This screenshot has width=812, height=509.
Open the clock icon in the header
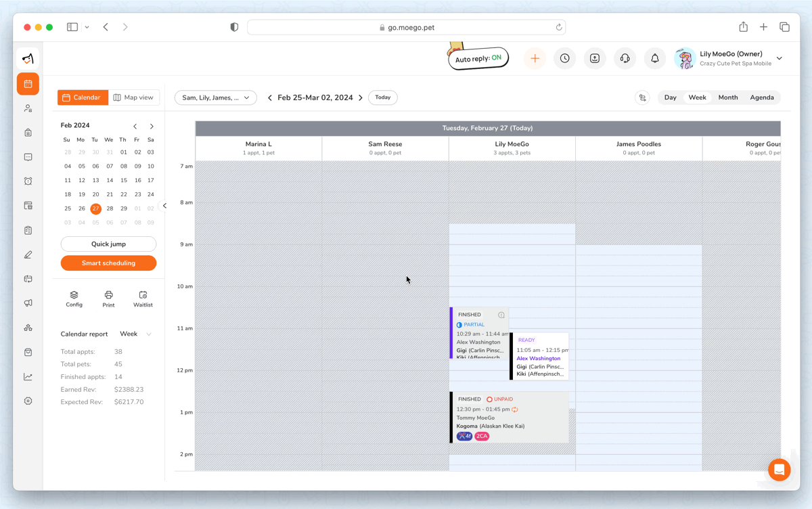(564, 59)
